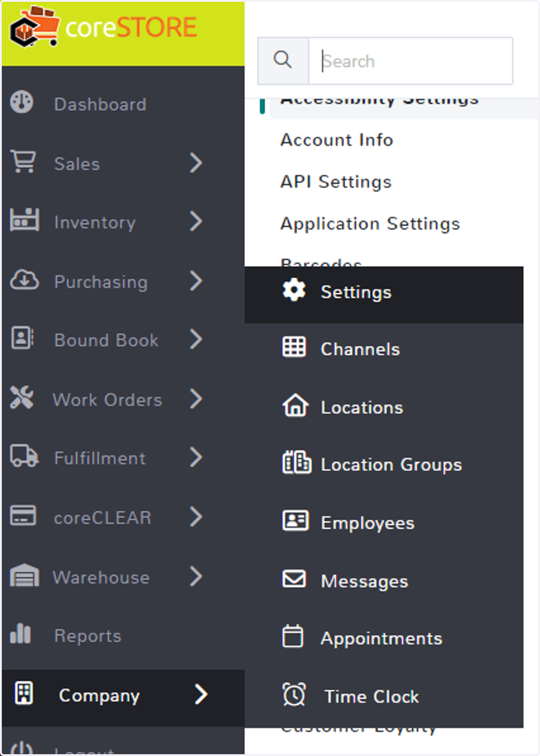540x756 pixels.
Task: Click the Messages envelope icon
Action: (x=294, y=579)
